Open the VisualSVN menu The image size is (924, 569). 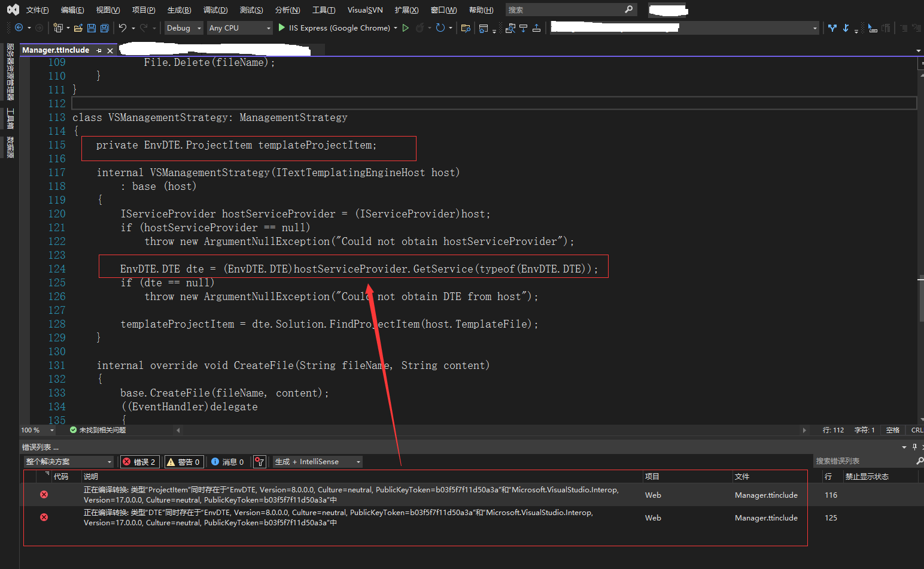pyautogui.click(x=364, y=10)
